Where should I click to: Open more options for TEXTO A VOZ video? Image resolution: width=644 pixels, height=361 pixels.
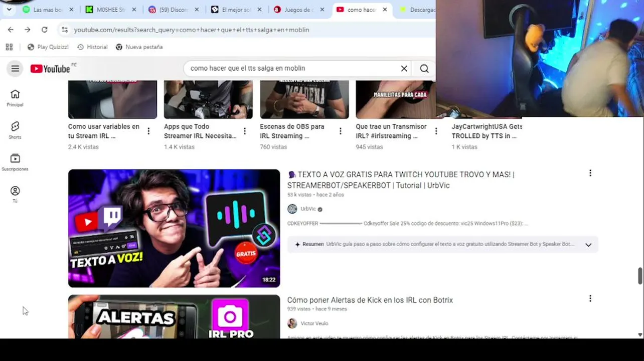[590, 173]
